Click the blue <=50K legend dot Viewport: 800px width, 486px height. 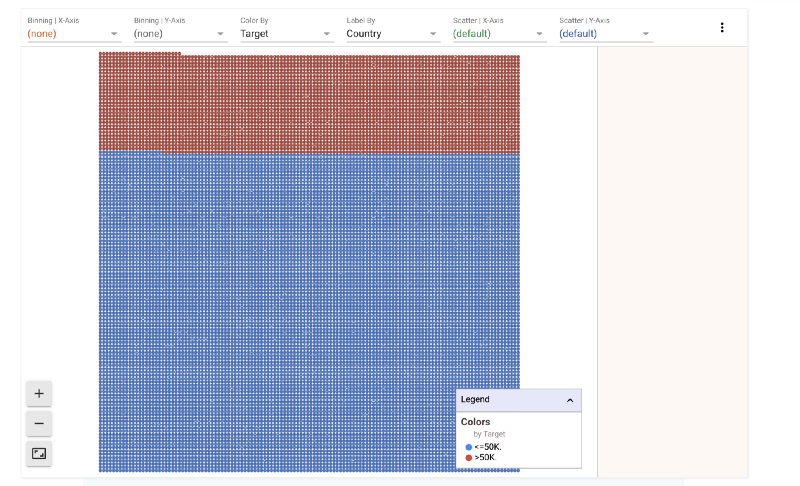[x=468, y=447]
